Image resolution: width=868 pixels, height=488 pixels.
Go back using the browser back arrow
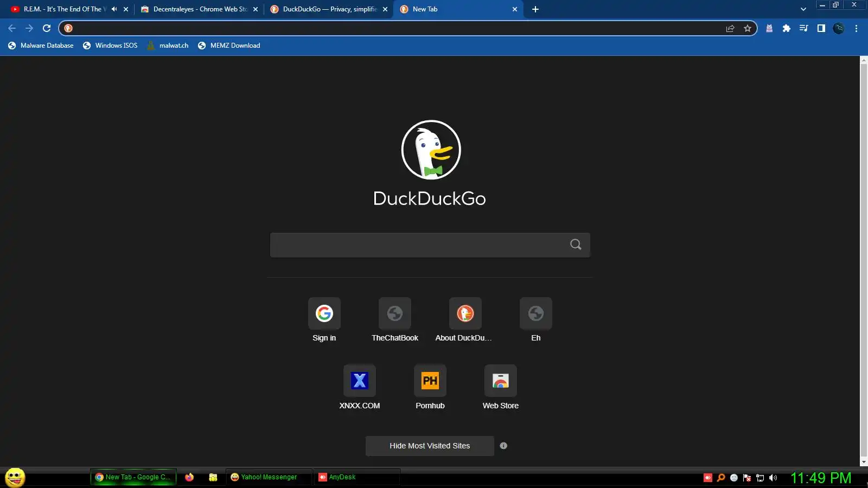pyautogui.click(x=12, y=28)
